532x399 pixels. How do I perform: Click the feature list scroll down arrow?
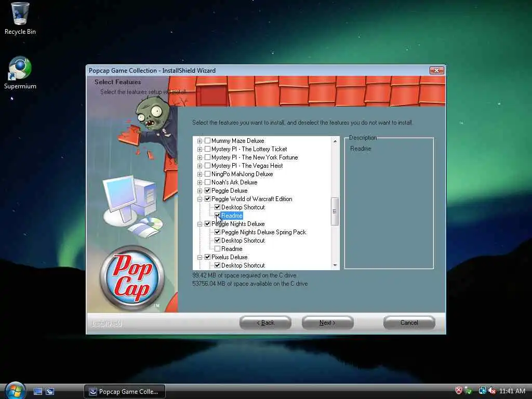coord(335,265)
